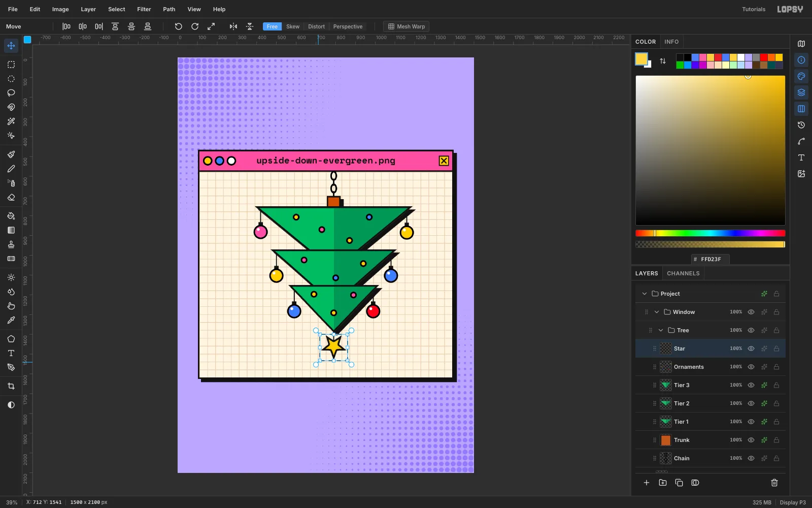The height and width of the screenshot is (508, 812).
Task: Hide the Tier 1 layer
Action: pos(751,422)
